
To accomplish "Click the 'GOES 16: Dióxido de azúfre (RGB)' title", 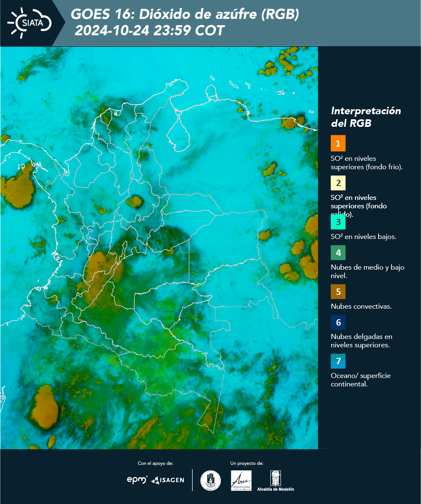I will (x=185, y=15).
